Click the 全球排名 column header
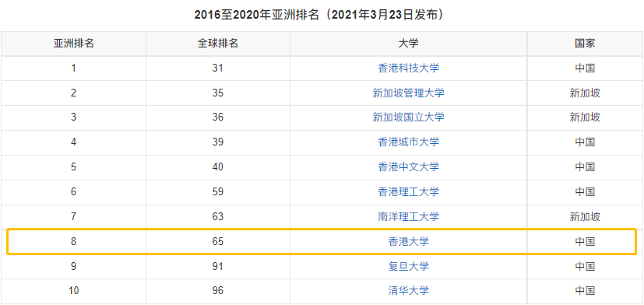 (218, 44)
